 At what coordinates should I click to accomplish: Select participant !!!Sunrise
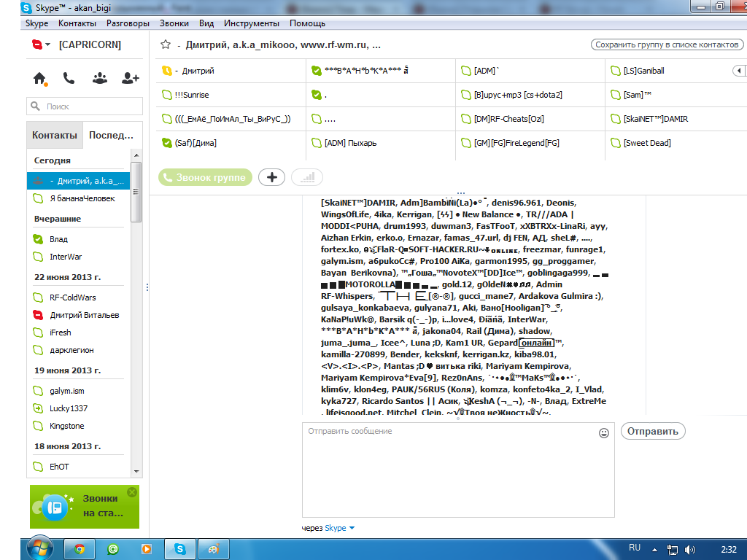tap(231, 95)
